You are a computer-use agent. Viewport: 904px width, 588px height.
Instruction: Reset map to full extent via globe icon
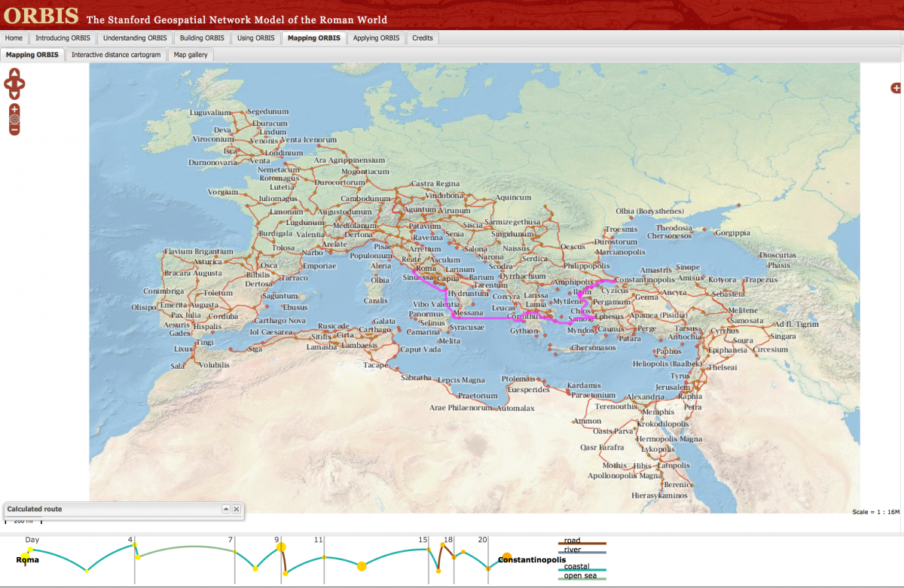tap(14, 120)
